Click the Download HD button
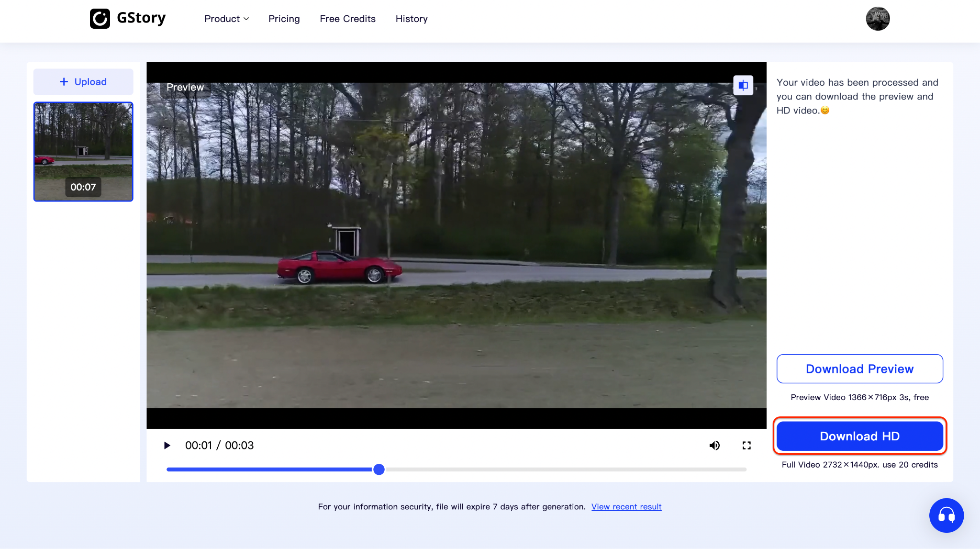The width and height of the screenshot is (980, 549). (x=859, y=436)
